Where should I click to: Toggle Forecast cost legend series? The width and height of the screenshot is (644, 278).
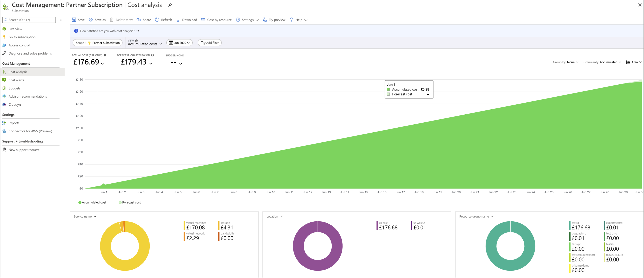[130, 202]
